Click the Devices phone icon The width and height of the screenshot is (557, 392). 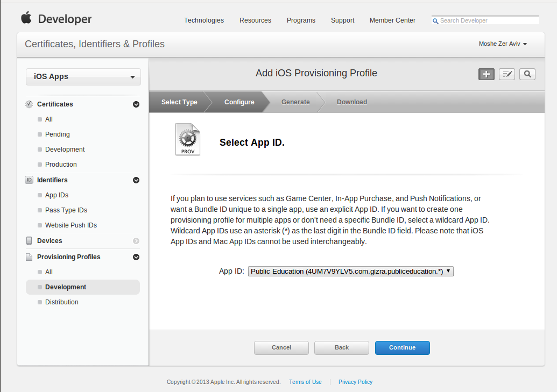[29, 241]
